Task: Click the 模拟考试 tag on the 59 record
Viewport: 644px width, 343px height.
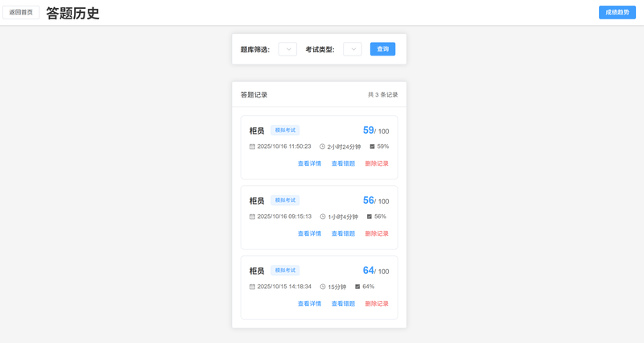Action: 285,130
